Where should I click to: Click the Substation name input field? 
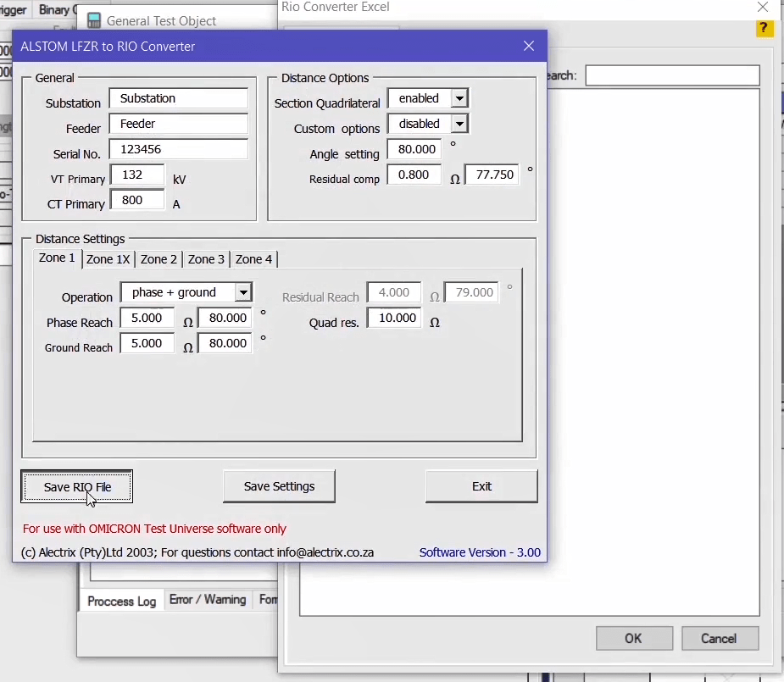click(x=179, y=98)
